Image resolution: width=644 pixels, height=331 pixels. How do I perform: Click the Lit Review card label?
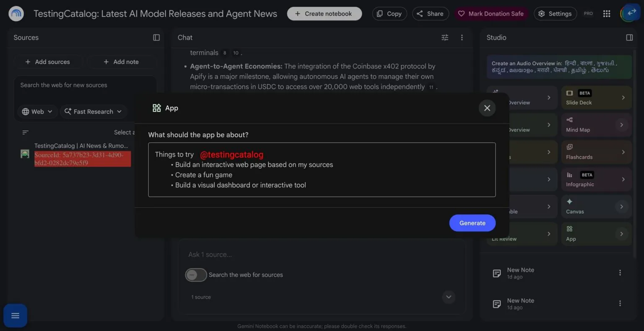[x=504, y=239]
